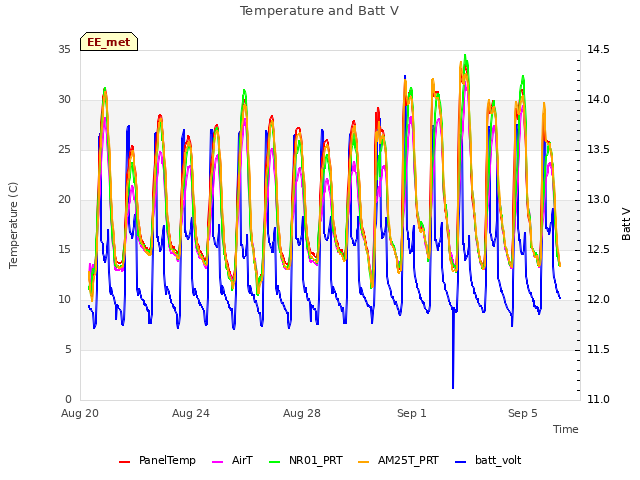Click the 10 temperature axis label

pyautogui.click(x=64, y=300)
